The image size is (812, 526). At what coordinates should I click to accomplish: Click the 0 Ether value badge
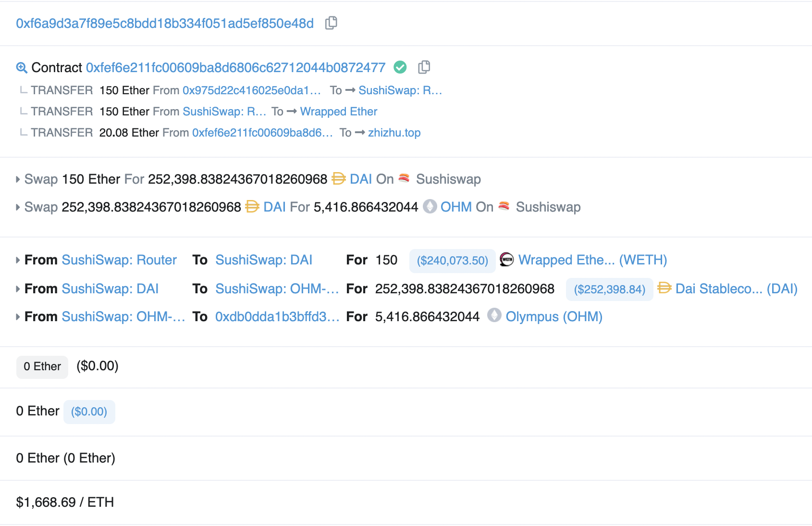pyautogui.click(x=42, y=367)
